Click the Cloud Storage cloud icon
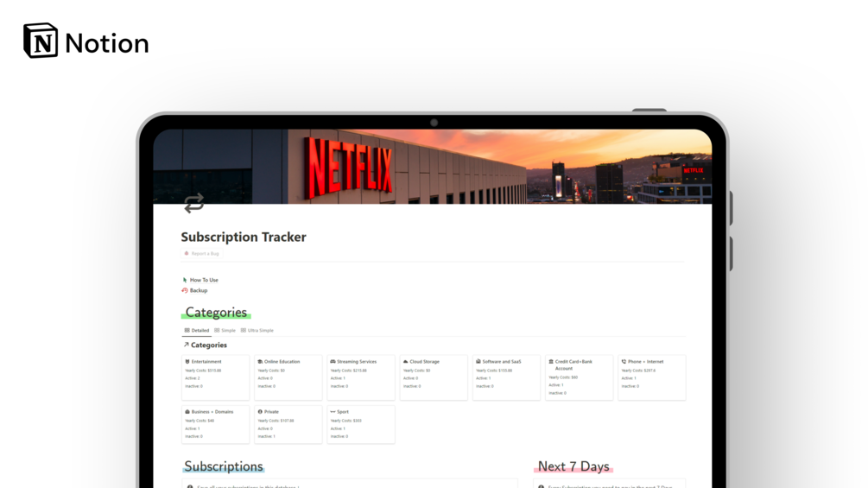868x488 pixels. click(405, 361)
